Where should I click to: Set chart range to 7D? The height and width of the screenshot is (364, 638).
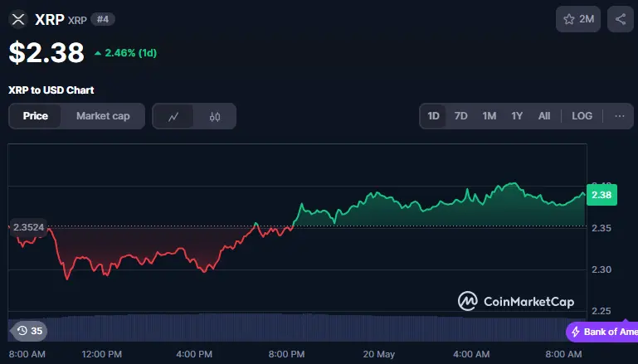click(x=460, y=116)
